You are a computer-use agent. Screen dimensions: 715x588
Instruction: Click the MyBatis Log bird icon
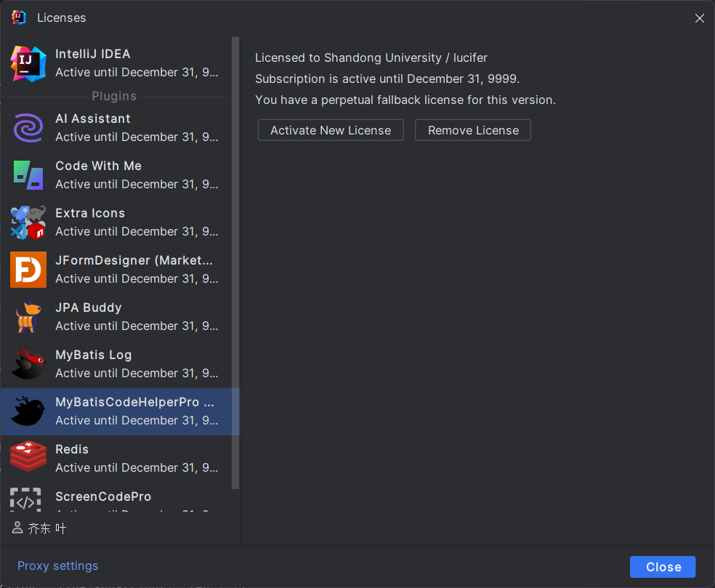28,364
